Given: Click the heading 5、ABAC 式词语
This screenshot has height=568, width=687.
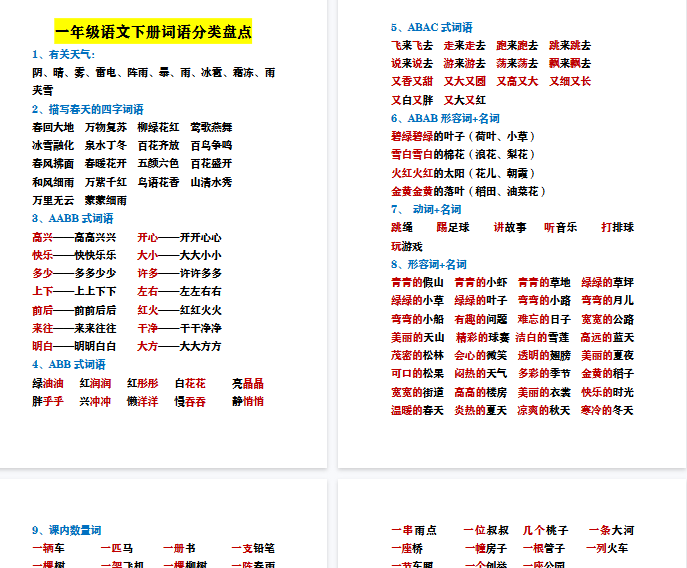Looking at the screenshot, I should (431, 27).
